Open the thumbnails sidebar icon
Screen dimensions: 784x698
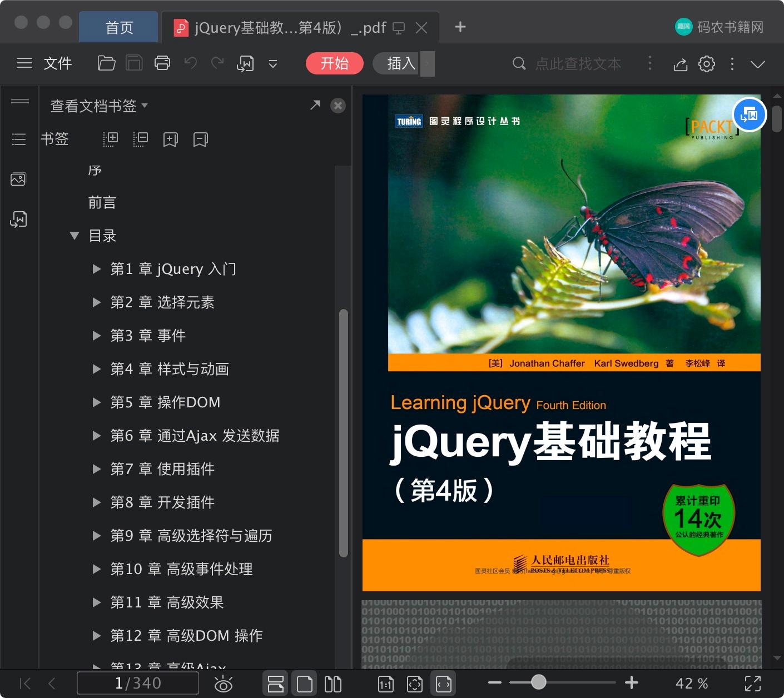[18, 179]
